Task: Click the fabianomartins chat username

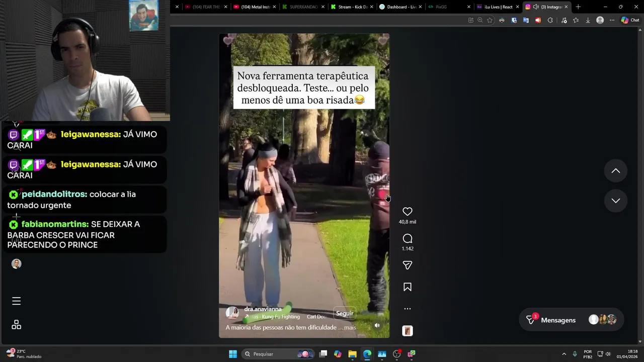Action: coord(55,224)
